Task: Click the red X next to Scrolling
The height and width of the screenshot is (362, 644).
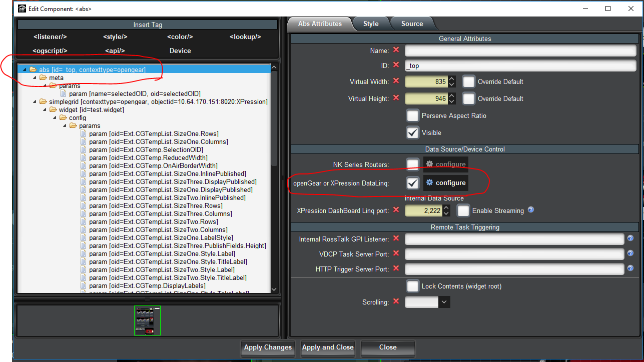Action: [396, 301]
